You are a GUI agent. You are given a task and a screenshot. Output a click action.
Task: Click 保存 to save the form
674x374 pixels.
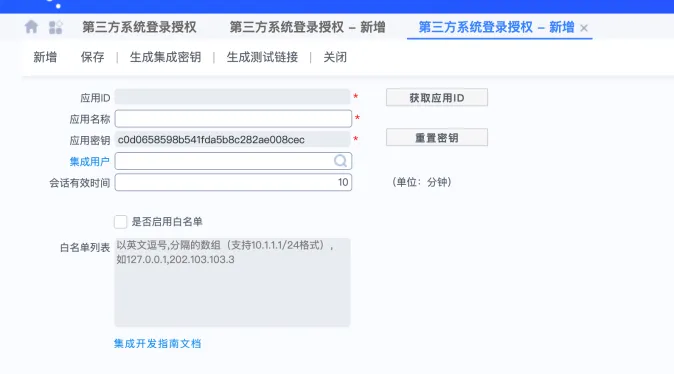tap(92, 57)
